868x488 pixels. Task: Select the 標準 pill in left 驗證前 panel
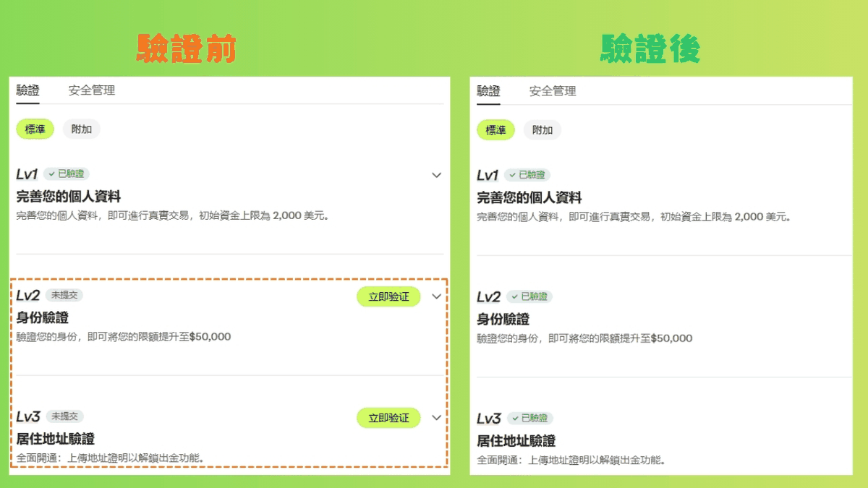(35, 129)
